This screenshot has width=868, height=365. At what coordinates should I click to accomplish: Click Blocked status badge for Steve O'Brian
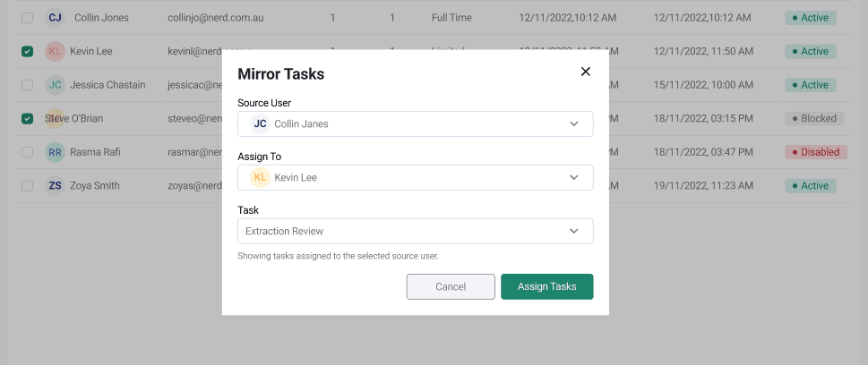(x=814, y=118)
